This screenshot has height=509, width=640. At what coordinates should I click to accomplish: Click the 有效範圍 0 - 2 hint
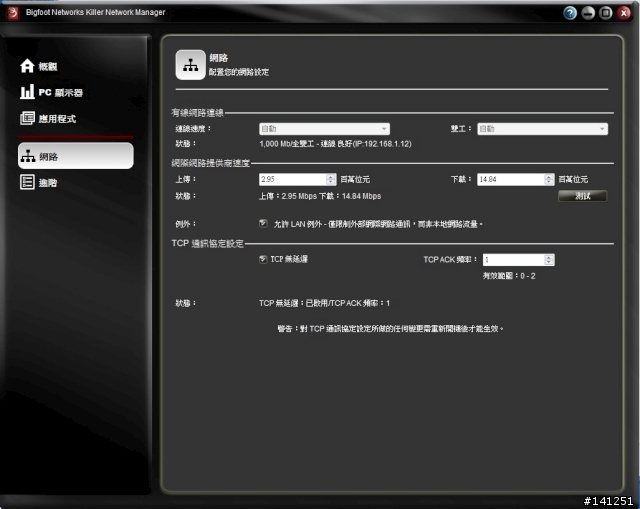pos(509,276)
